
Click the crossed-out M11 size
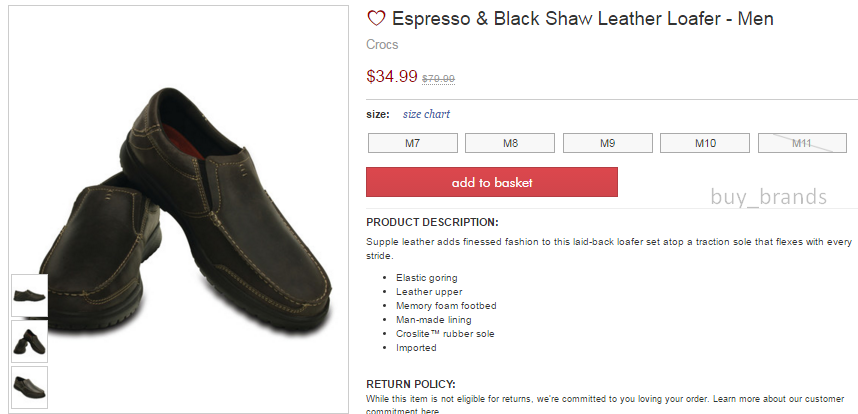(802, 143)
